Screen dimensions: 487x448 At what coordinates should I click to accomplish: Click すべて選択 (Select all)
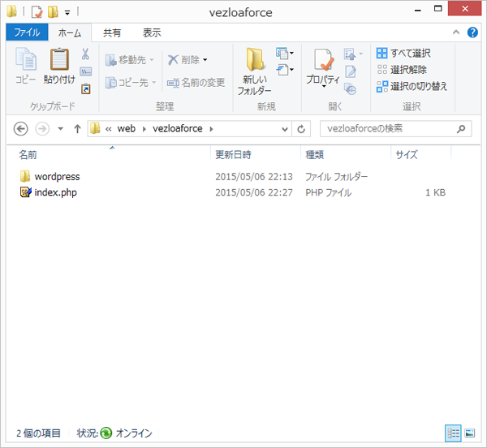click(x=403, y=53)
